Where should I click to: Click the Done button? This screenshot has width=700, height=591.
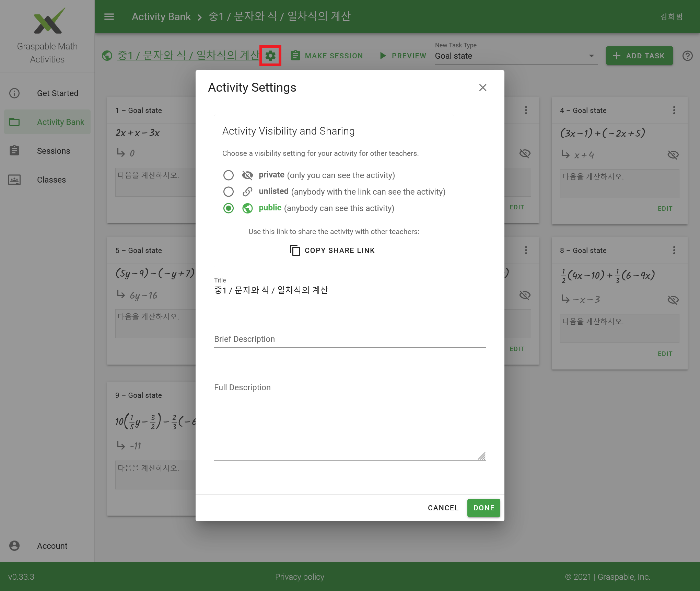pos(483,508)
